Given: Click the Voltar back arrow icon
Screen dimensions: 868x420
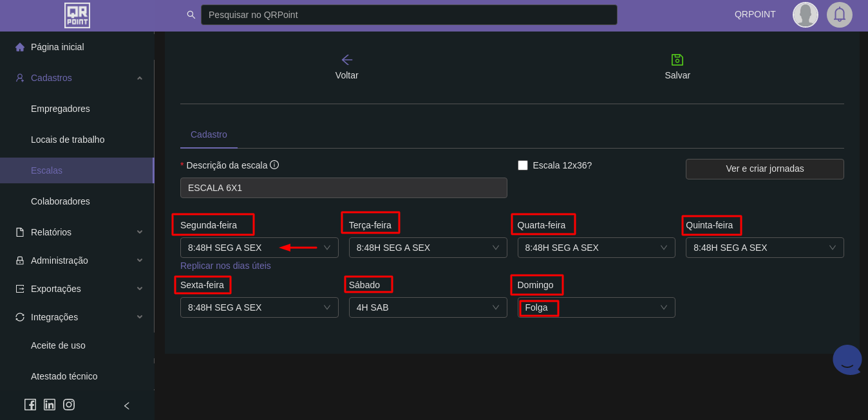Looking at the screenshot, I should 346,60.
